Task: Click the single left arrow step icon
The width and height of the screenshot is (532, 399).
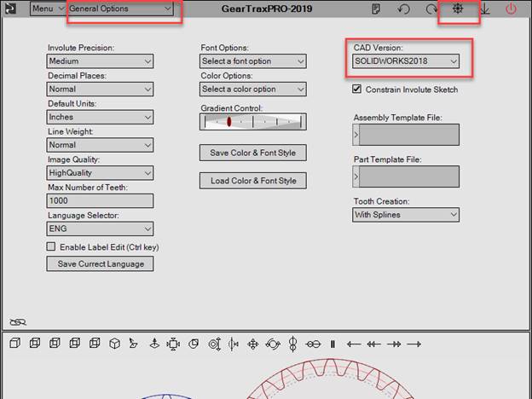Action: click(354, 344)
